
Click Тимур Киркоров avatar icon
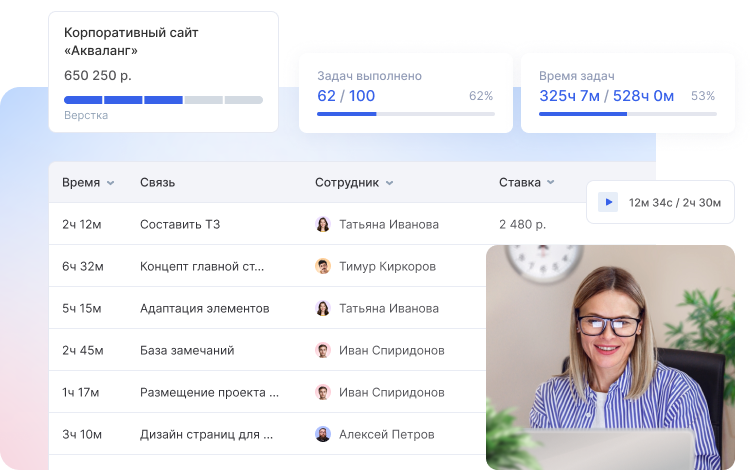323,266
